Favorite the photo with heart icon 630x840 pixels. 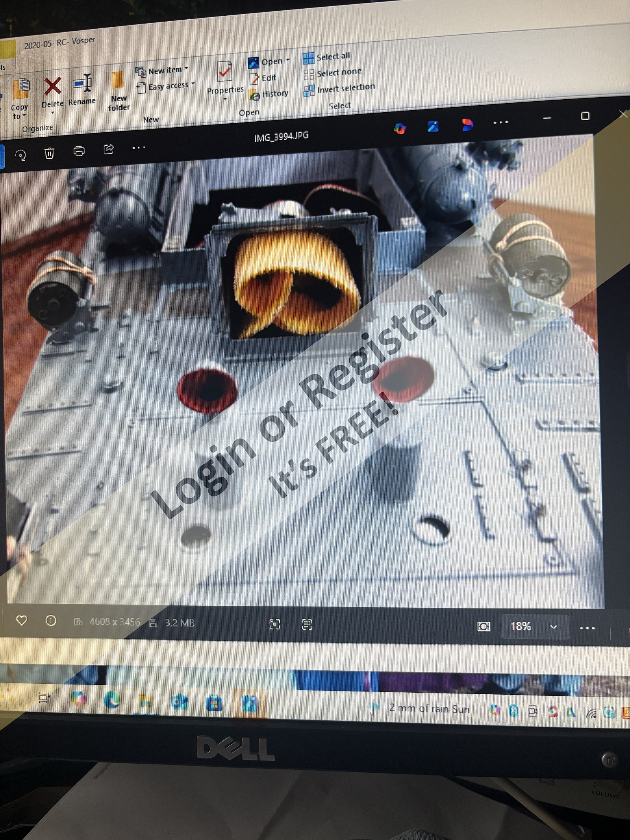(x=22, y=621)
